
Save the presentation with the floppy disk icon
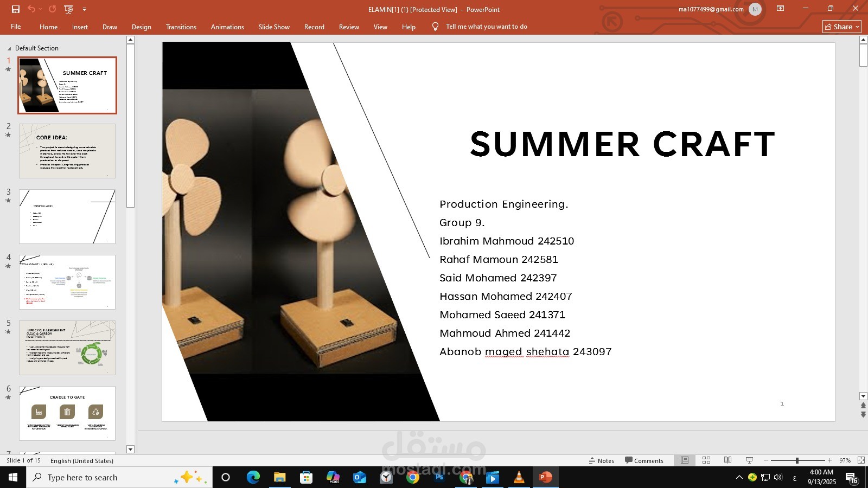16,9
